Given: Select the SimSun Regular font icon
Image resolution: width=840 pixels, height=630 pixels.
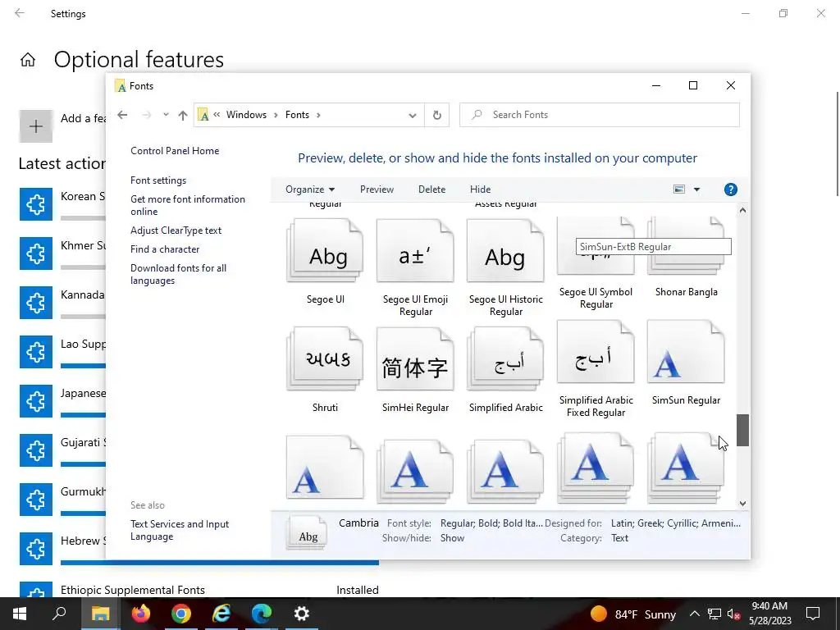Looking at the screenshot, I should (686, 352).
